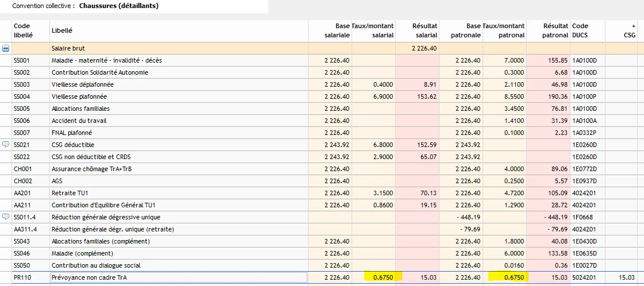The width and height of the screenshot is (644, 286).
Task: Click the Salaire brut result 2 226.40
Action: click(x=425, y=49)
